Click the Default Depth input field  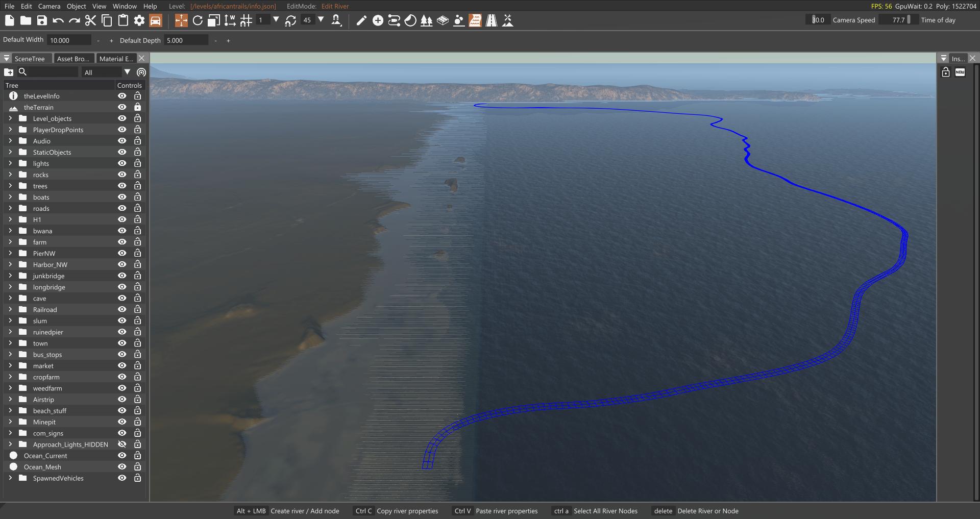click(186, 40)
